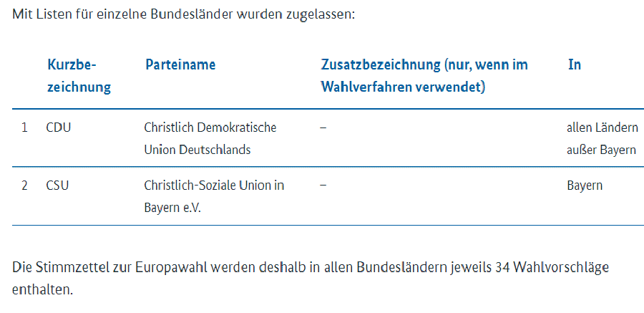This screenshot has height=313, width=644.
Task: Click Christlich Demokratische Union Deutschlands text
Action: click(210, 139)
